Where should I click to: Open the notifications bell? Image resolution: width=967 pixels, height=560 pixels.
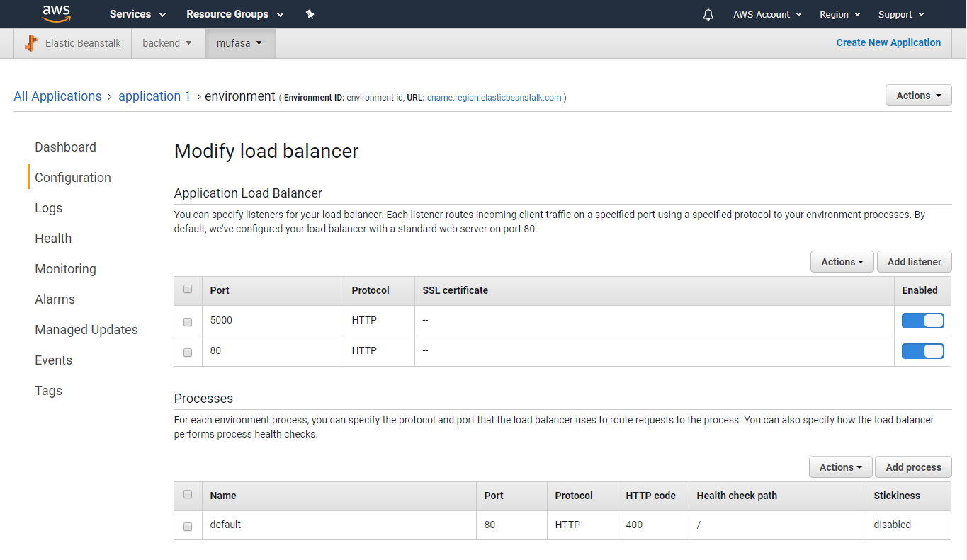708,14
